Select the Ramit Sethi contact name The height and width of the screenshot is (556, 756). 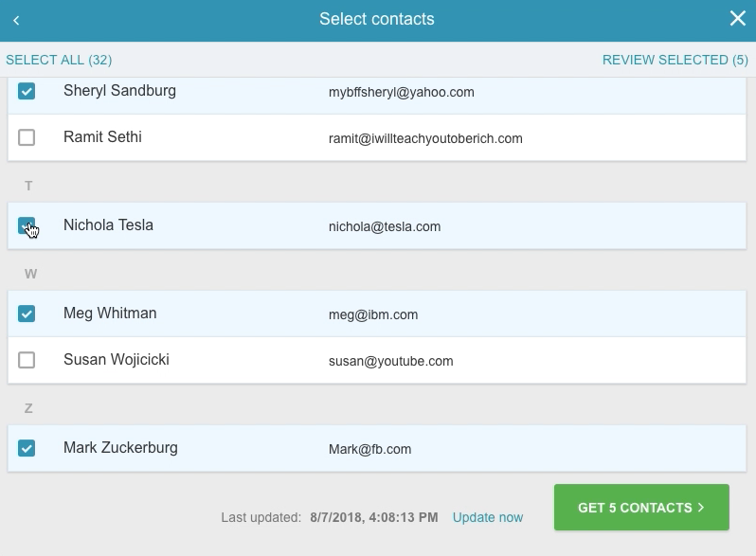102,137
